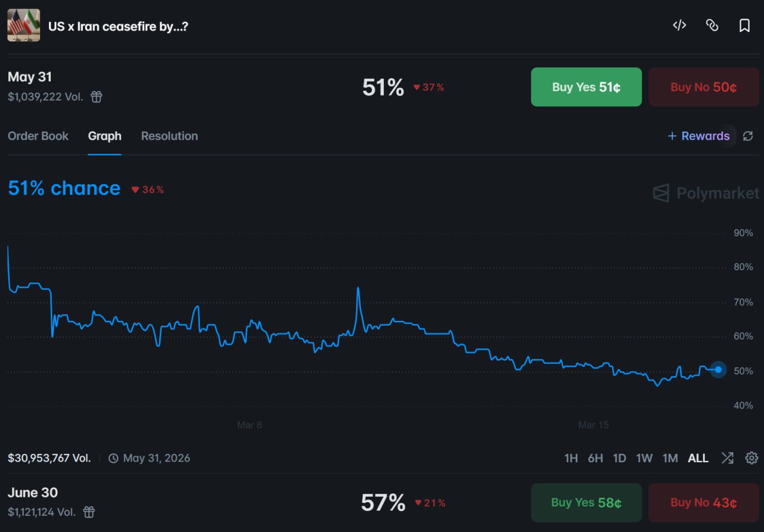Click the embed code icon
The image size is (764, 532).
coord(679,25)
